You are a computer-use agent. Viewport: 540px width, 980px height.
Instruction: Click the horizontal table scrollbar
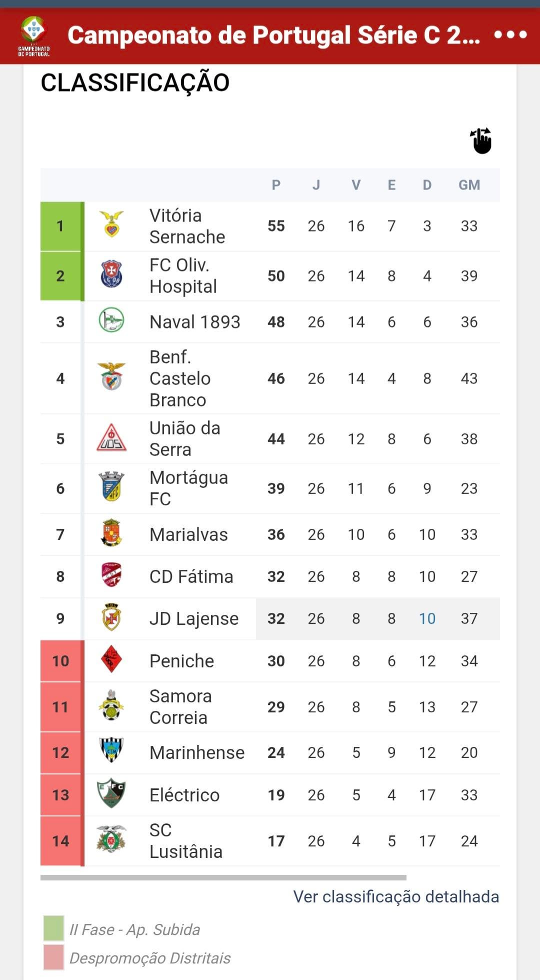[x=223, y=877]
